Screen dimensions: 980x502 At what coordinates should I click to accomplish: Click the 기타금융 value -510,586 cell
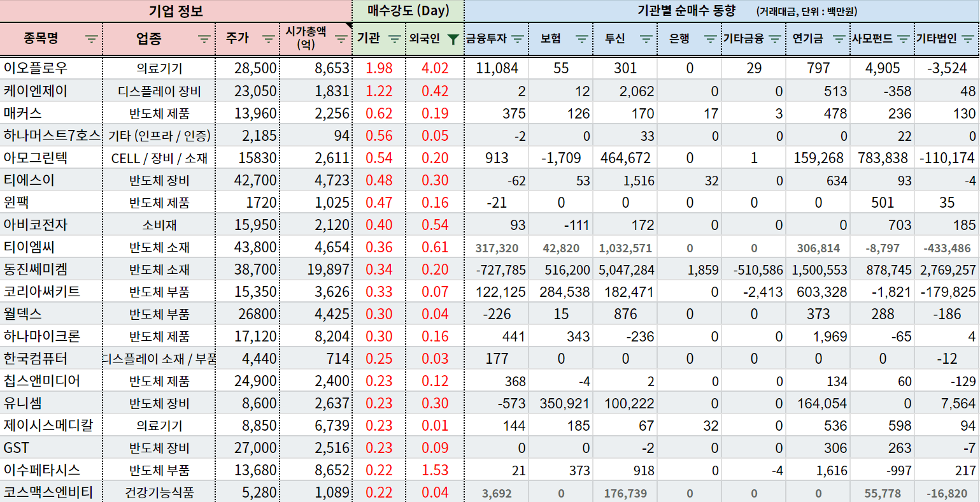click(x=754, y=269)
